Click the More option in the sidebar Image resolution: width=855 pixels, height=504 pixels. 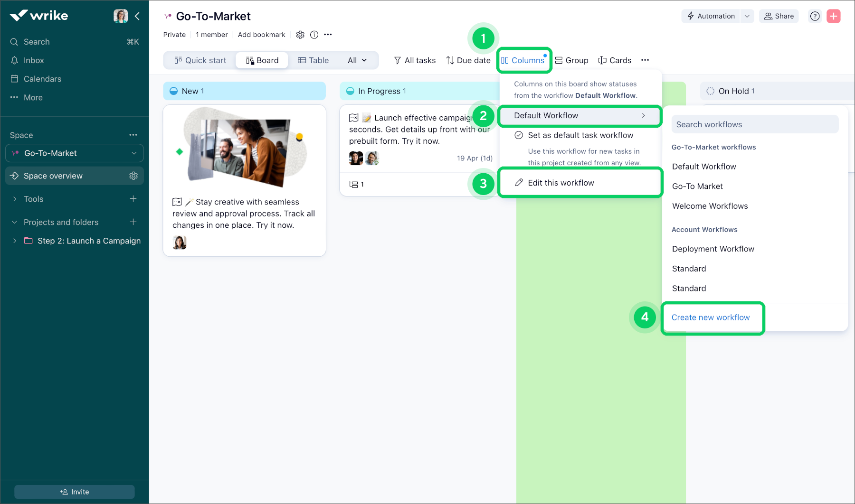(33, 97)
